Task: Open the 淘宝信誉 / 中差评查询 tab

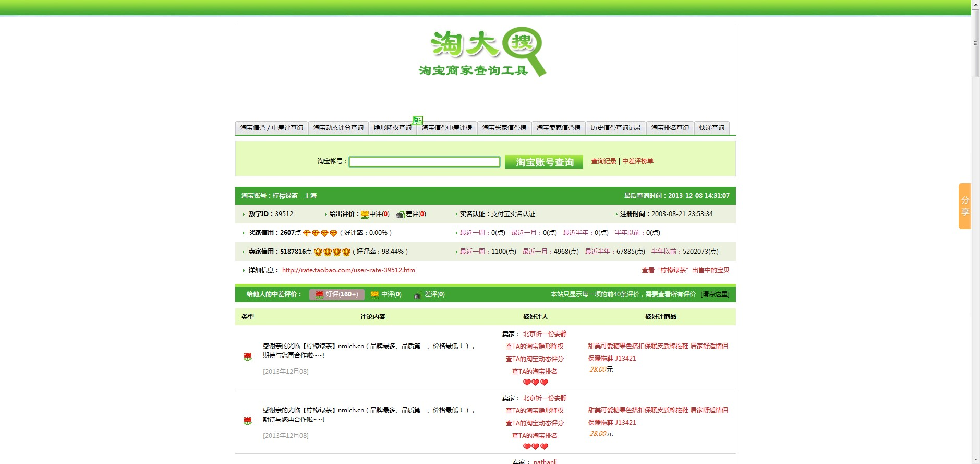Action: coord(272,128)
